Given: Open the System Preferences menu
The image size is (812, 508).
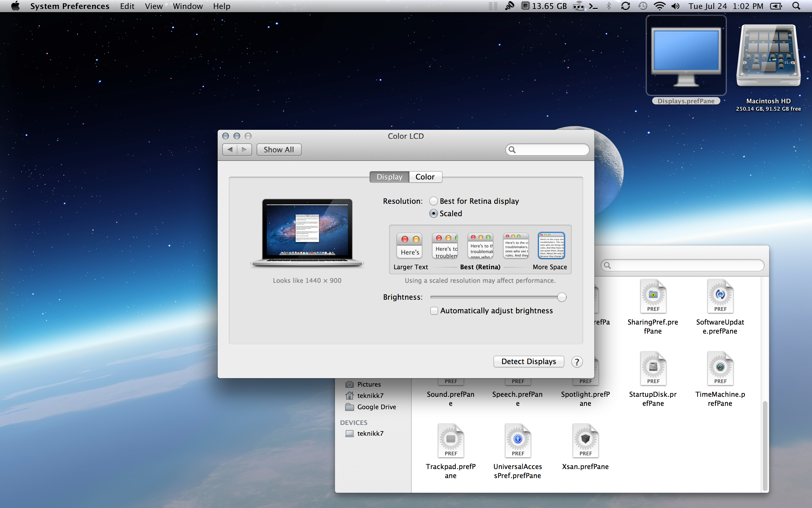Looking at the screenshot, I should click(x=70, y=6).
